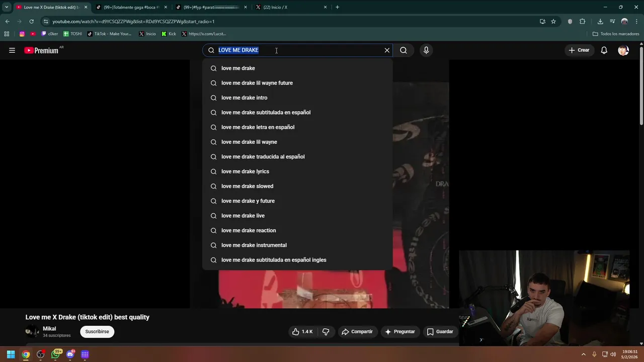Select "love me drake y future" suggestion
Image resolution: width=644 pixels, height=362 pixels.
297,201
